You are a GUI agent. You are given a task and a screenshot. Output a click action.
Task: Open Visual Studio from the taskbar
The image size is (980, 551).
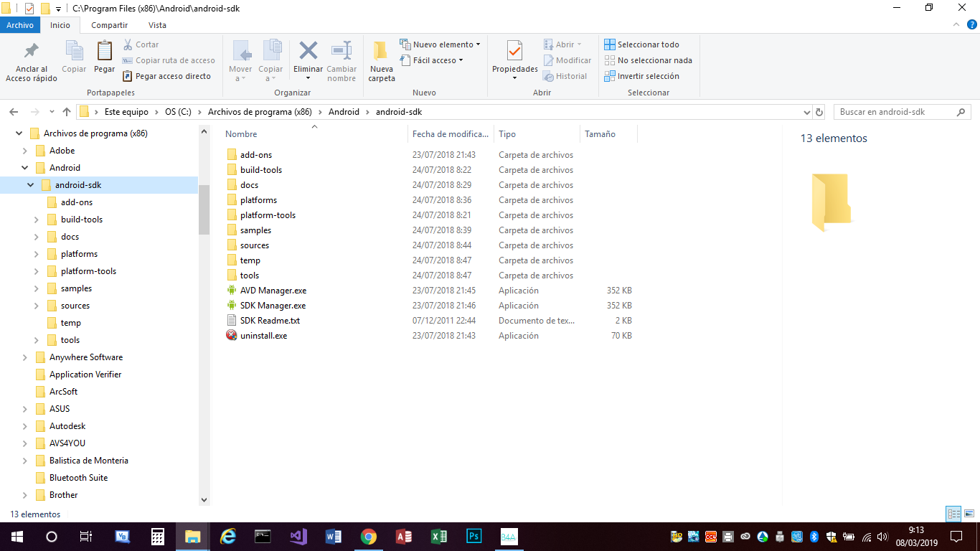(x=298, y=537)
